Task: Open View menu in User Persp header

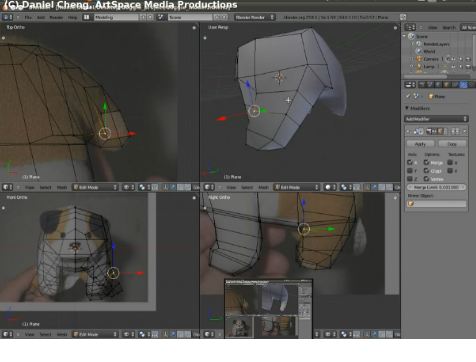Action: pyautogui.click(x=231, y=187)
